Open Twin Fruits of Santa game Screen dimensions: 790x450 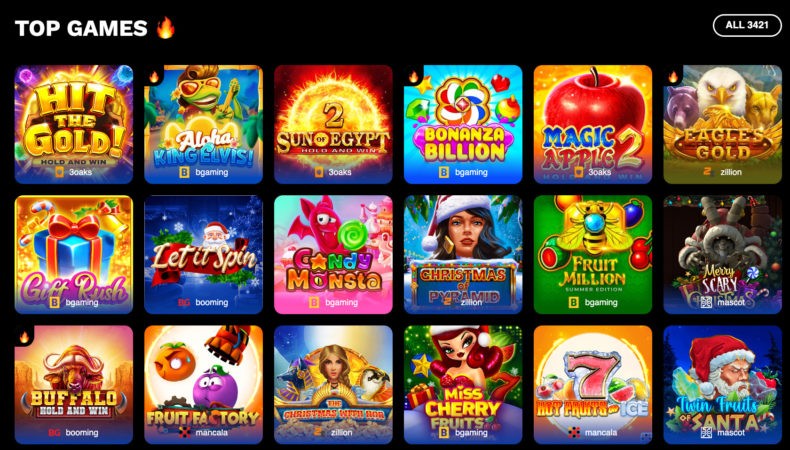722,384
